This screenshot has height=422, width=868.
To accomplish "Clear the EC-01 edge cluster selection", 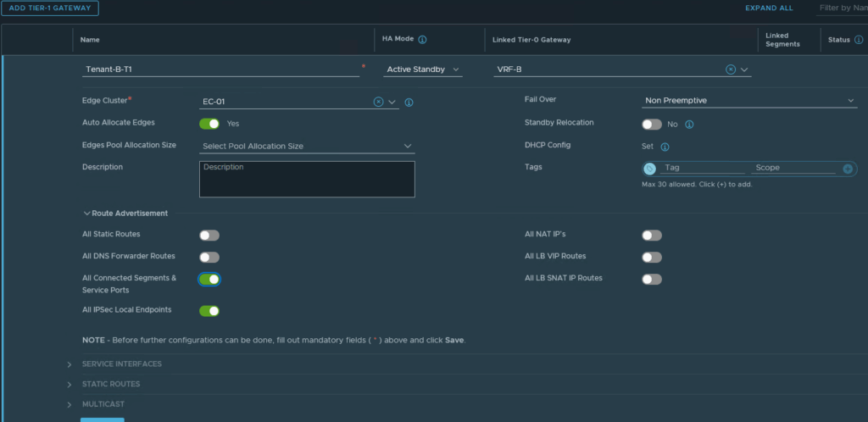I will 379,102.
